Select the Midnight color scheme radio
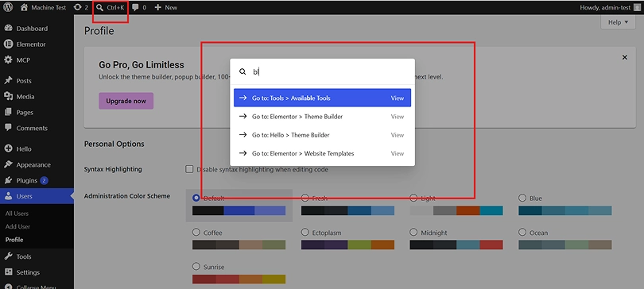Viewport: 644px width, 289px height. pyautogui.click(x=413, y=232)
